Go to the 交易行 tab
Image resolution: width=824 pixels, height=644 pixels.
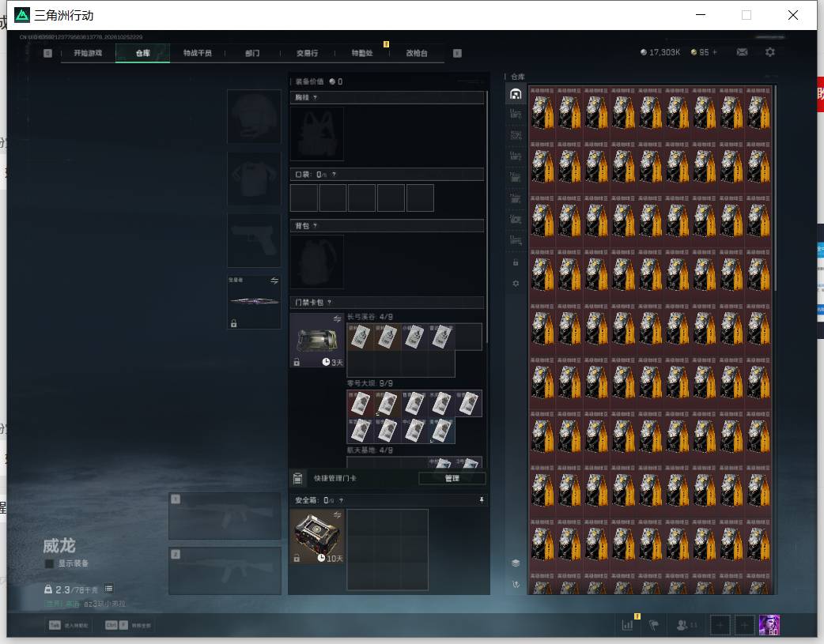(x=308, y=53)
